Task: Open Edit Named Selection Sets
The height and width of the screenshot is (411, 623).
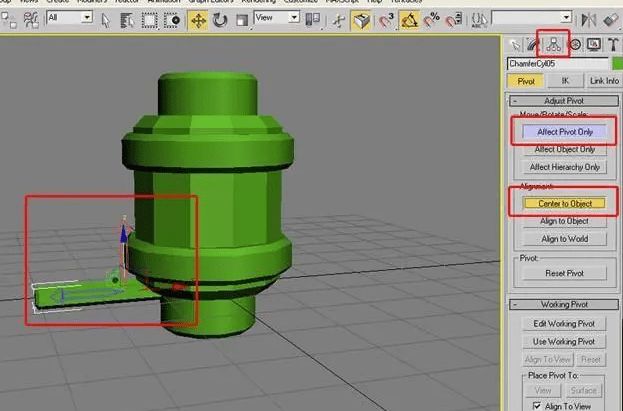Action: point(479,20)
